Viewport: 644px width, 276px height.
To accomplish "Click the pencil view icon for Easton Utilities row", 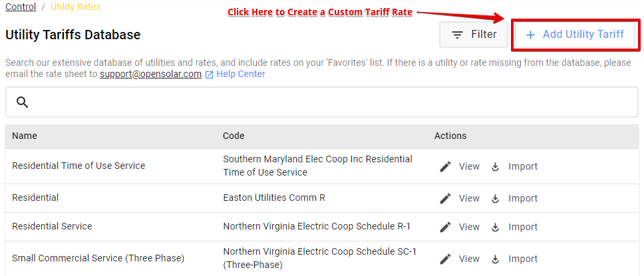I will pos(445,198).
